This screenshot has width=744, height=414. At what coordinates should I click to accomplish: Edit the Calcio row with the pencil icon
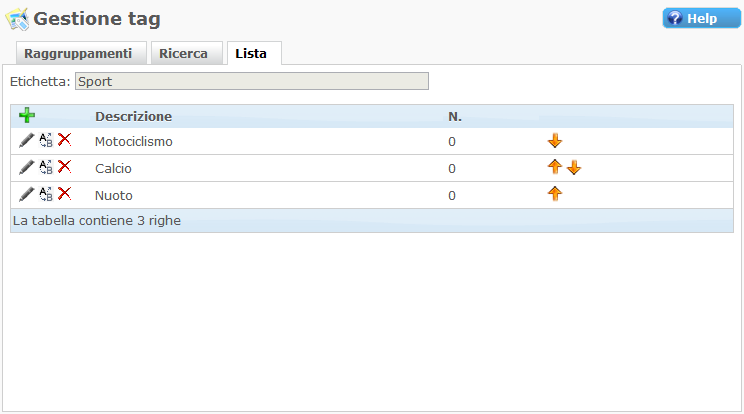(x=27, y=167)
